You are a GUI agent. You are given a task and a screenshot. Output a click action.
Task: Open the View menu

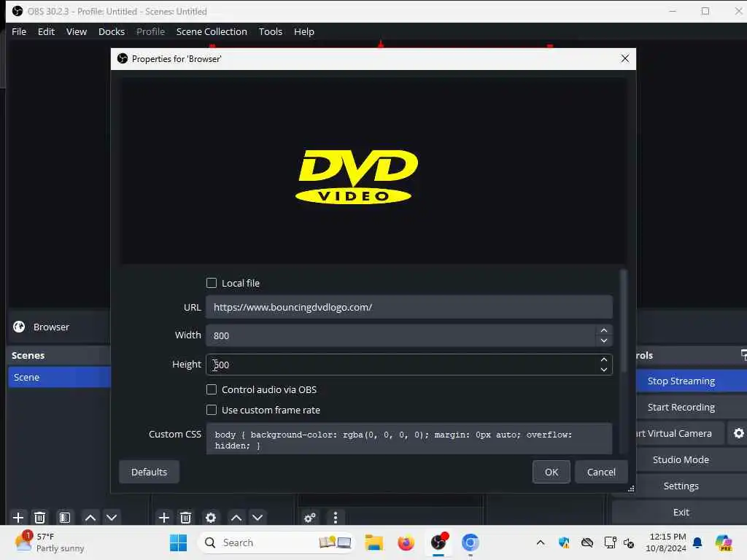coord(76,31)
